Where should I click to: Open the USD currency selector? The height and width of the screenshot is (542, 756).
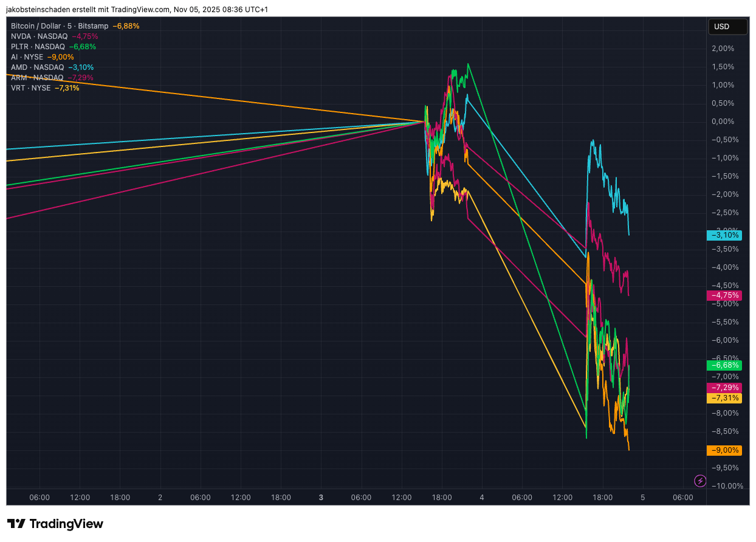(727, 27)
